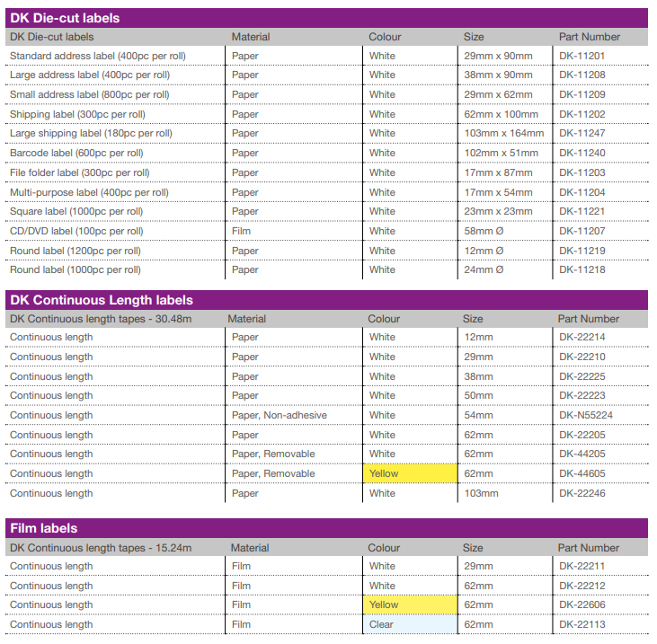The height and width of the screenshot is (644, 657).
Task: Click 'Multi-purpose label (400pc per roll)'
Action: [x=89, y=192]
